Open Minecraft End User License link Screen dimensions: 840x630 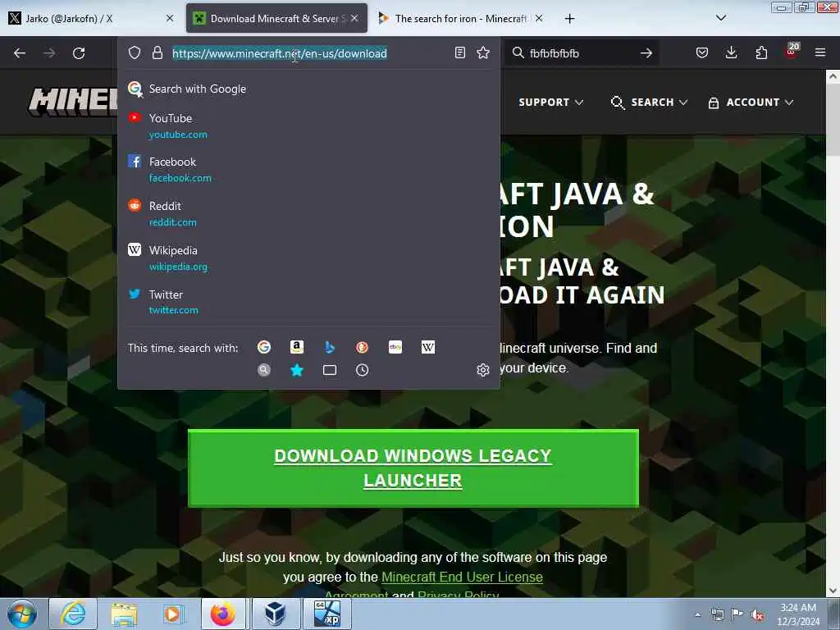tap(462, 577)
